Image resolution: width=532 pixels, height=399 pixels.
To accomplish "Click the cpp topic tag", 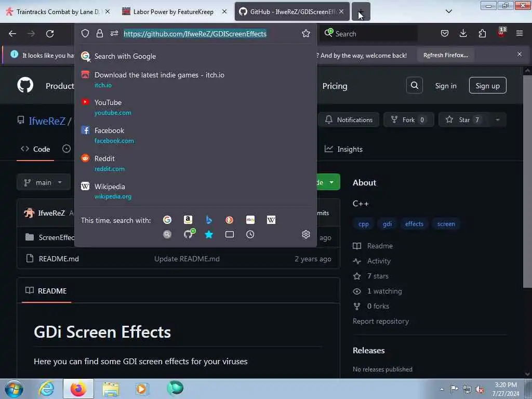I will click(363, 224).
